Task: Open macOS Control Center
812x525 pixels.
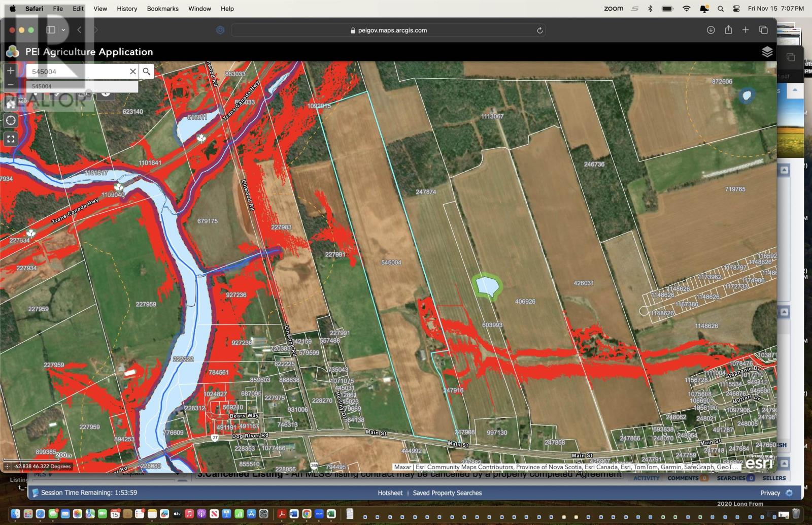Action: point(736,9)
